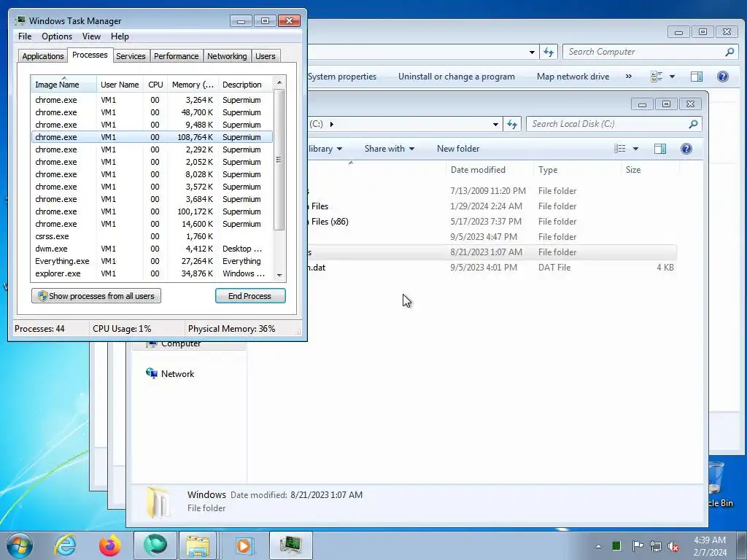
Task: Sort processes by Image Name column
Action: coord(64,85)
